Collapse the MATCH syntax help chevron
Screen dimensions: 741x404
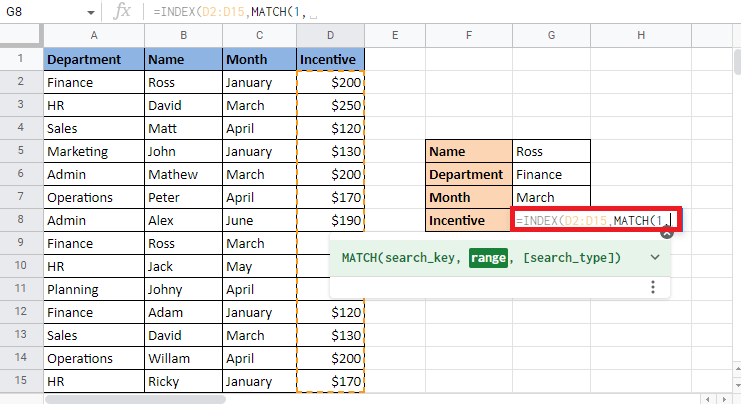click(655, 258)
